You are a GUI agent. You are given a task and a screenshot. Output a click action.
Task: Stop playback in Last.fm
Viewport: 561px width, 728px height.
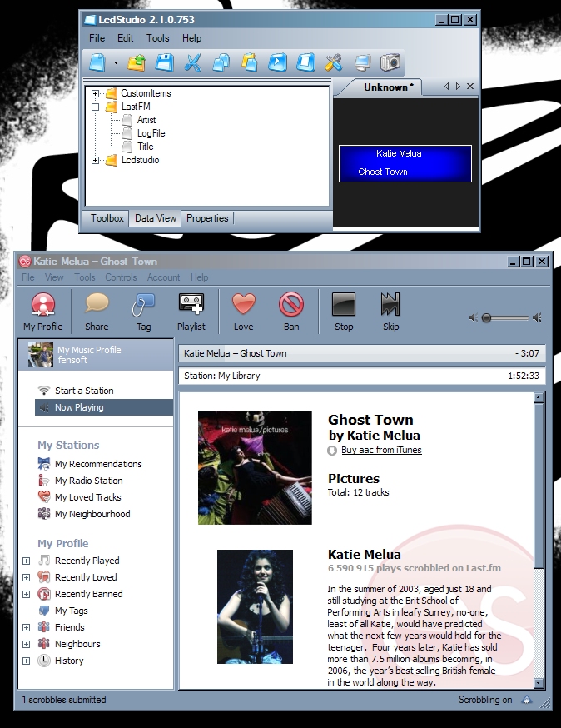click(x=344, y=311)
